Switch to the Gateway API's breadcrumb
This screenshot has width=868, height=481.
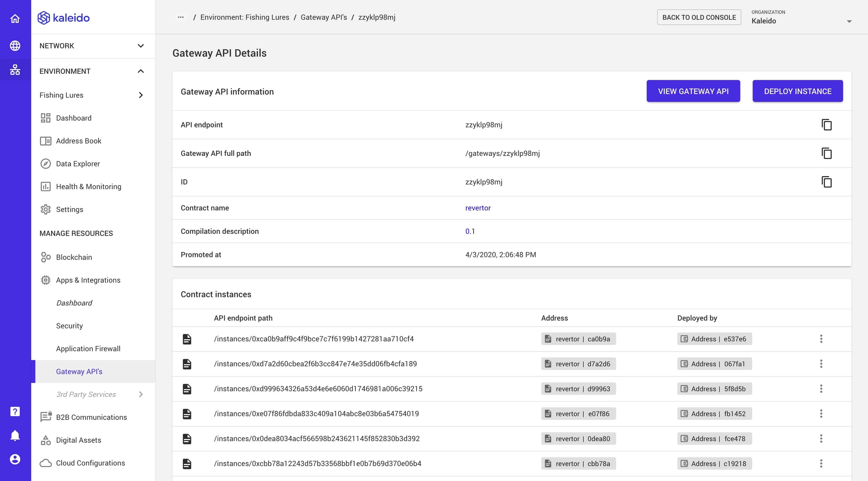324,17
